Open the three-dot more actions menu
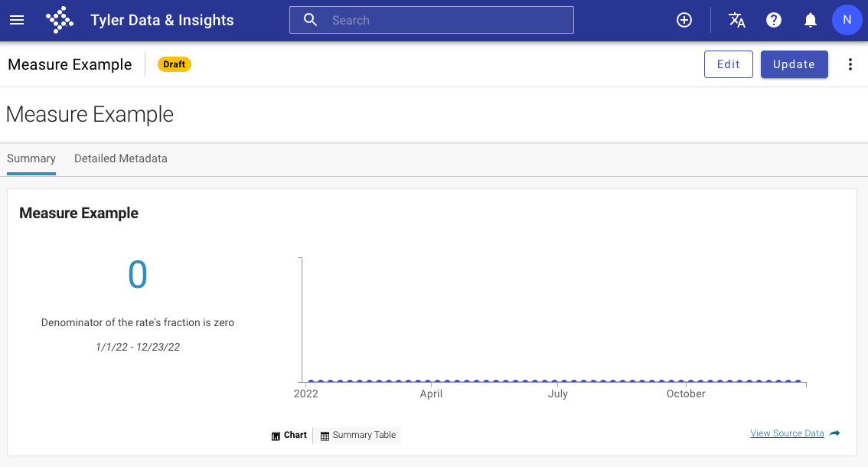Screen dimensions: 868x467 850,64
